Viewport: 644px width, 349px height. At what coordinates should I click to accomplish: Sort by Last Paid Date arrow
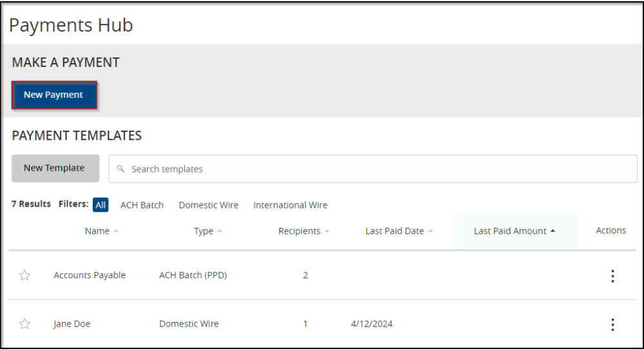430,231
